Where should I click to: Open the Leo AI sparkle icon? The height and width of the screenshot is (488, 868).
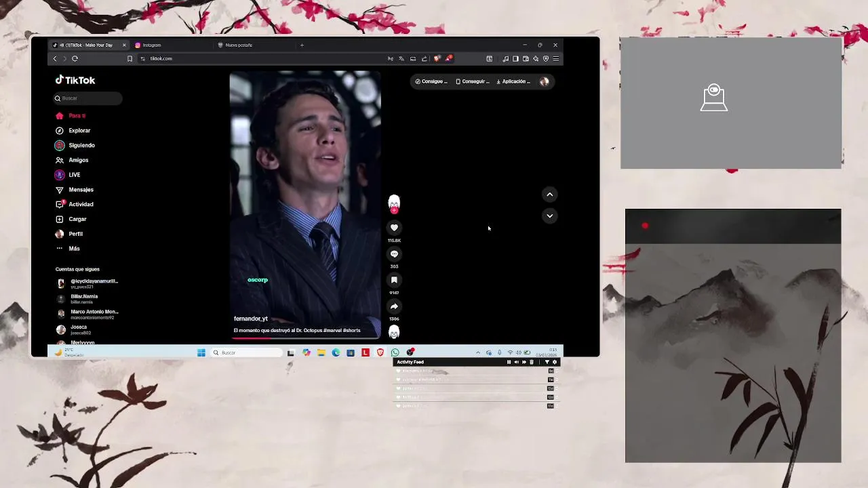point(536,59)
